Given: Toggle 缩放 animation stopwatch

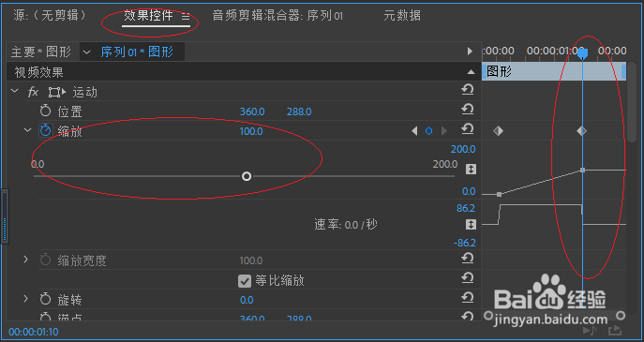Looking at the screenshot, I should 45,130.
